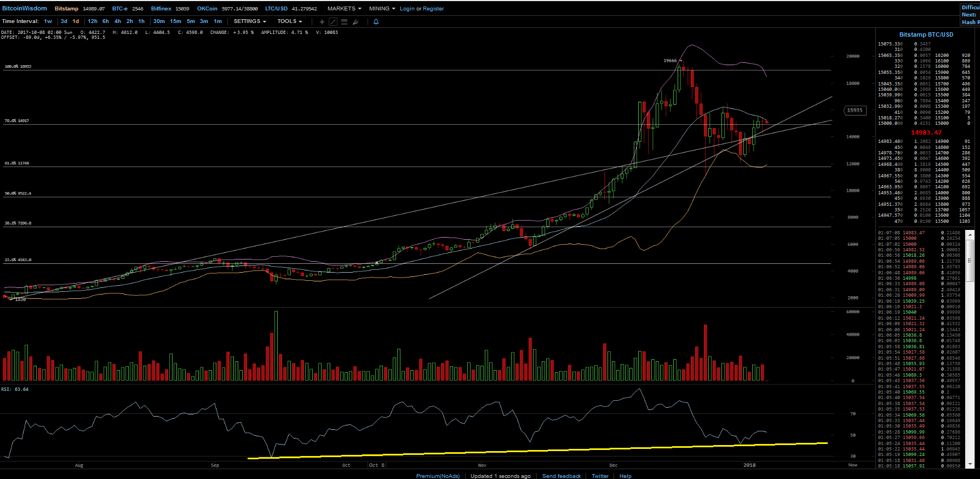Open the BitcoinWisdom home link
980x479 pixels.
[x=25, y=8]
